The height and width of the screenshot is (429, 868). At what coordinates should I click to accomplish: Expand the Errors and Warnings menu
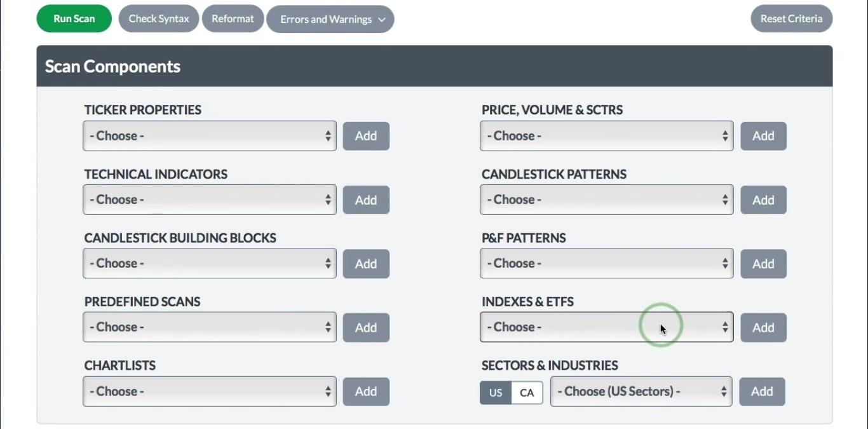point(330,19)
